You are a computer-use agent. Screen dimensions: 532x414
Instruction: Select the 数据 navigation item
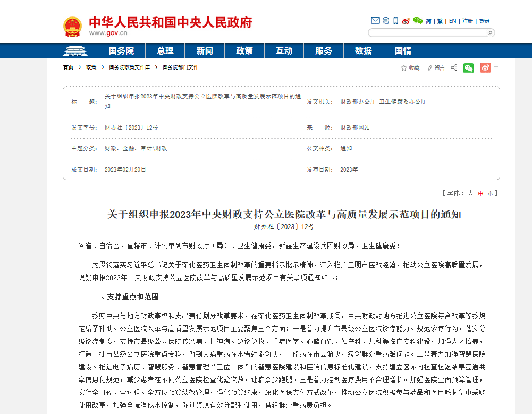click(x=364, y=51)
